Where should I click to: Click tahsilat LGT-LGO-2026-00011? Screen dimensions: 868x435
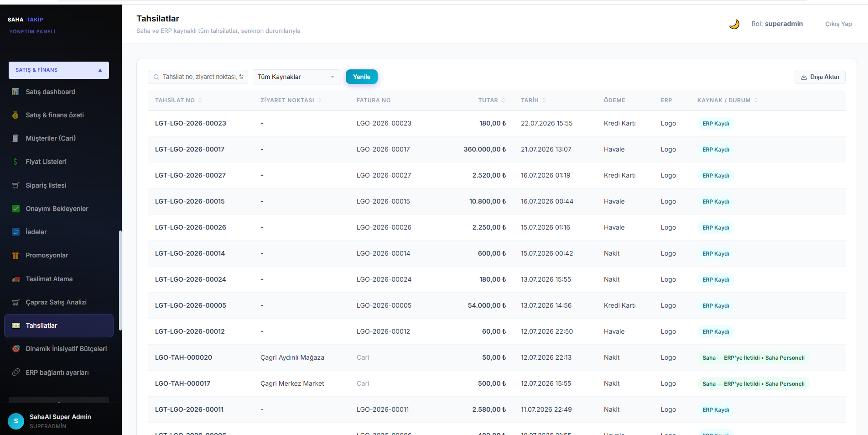[189, 409]
